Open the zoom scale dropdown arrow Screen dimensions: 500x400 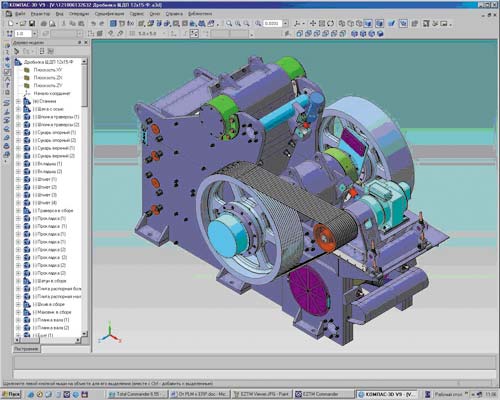pyautogui.click(x=285, y=23)
